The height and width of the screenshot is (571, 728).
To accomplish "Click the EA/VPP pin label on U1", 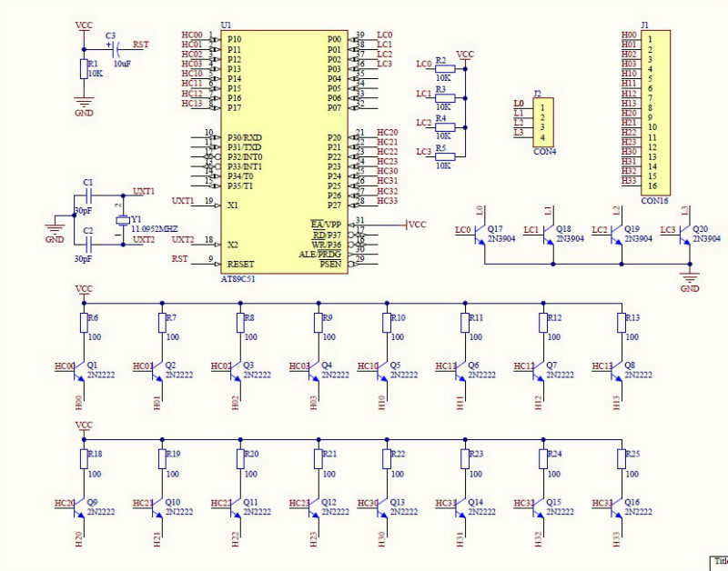I will pos(325,224).
